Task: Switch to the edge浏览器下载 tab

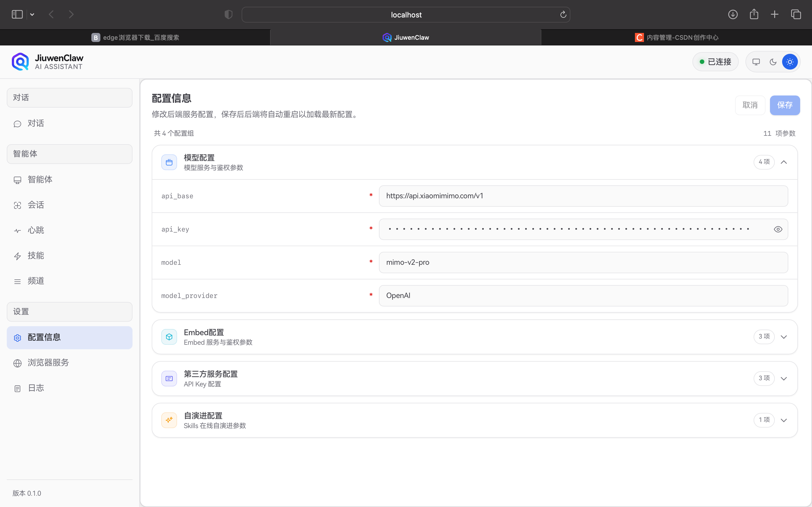Action: 135,37
